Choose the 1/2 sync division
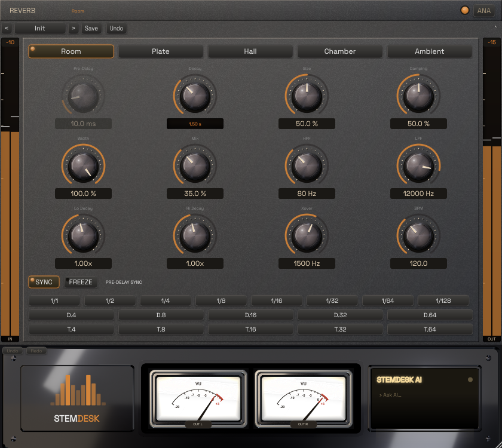 pyautogui.click(x=110, y=301)
